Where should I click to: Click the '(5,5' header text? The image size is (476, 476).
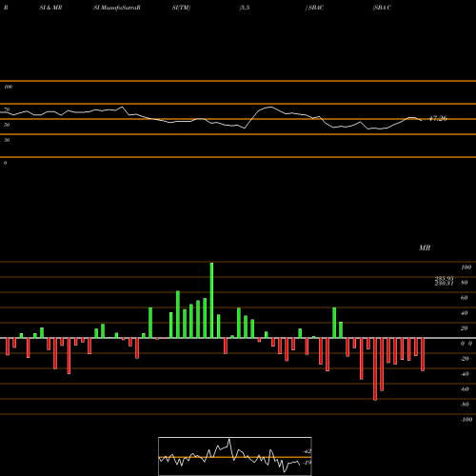pyautogui.click(x=245, y=8)
